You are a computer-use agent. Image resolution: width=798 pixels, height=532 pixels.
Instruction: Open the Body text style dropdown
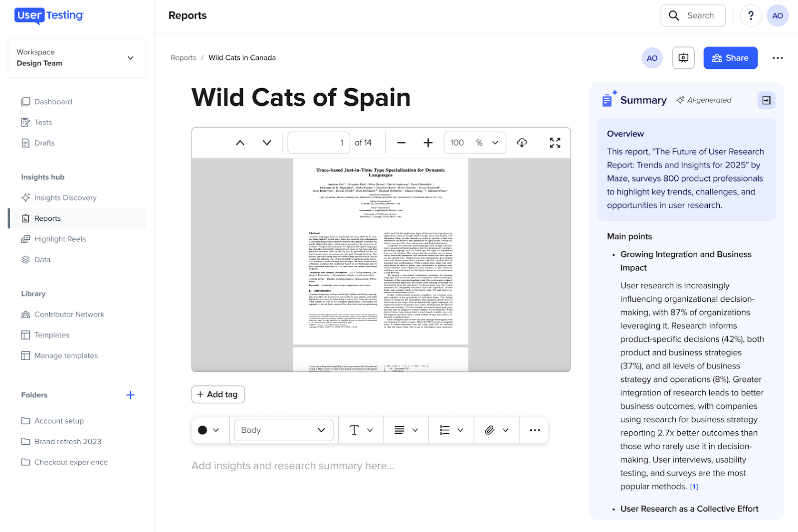(283, 430)
